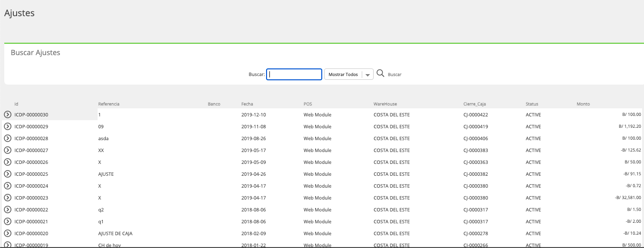This screenshot has height=248, width=644.
Task: Open details arrow for ICDP-00000020
Action: point(8,233)
